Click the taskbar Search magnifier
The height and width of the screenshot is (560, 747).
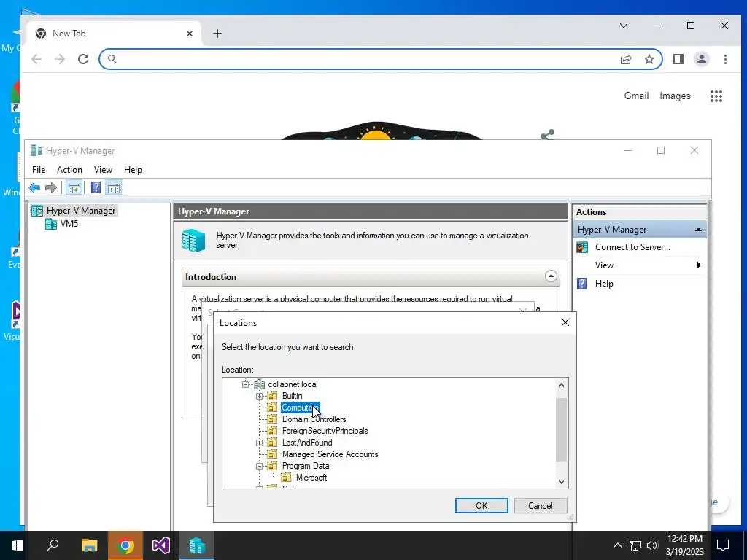pos(53,545)
